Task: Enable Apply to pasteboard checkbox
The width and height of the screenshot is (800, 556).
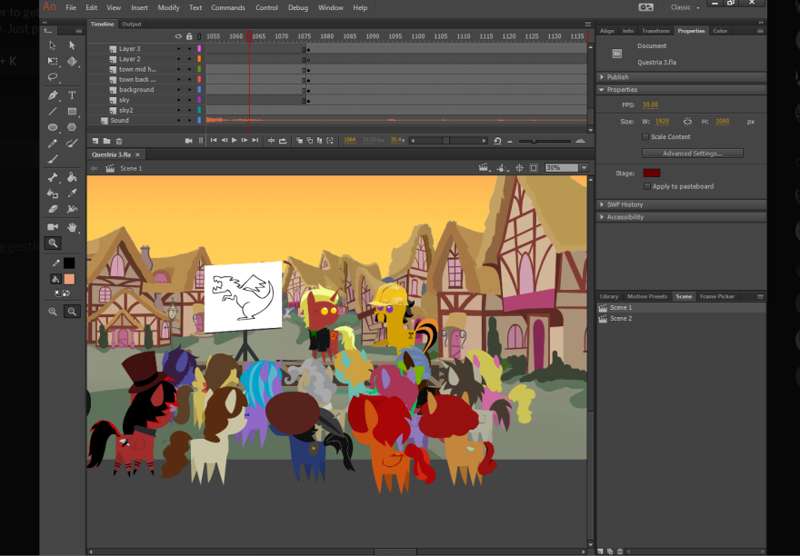Action: point(647,186)
